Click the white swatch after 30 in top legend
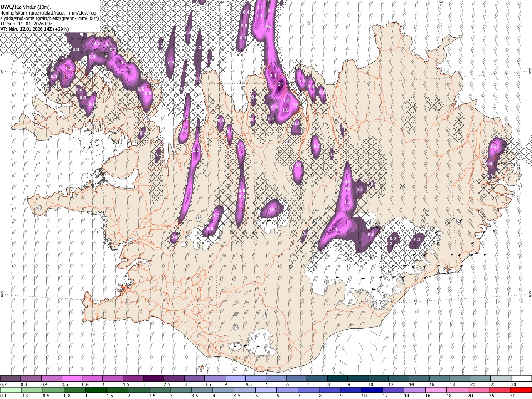 point(521,379)
